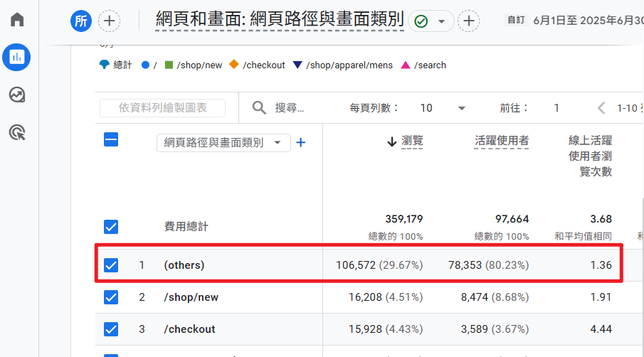Viewport: 644px width, 357px height.
Task: Add a dimension with the blue plus icon
Action: [300, 142]
